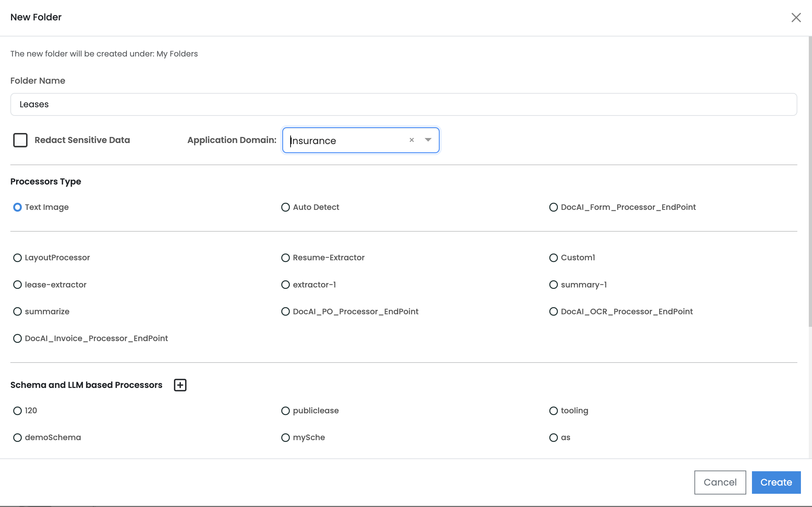Select the LayoutProcessor radio button
Screen dimensions: 812x507
[18, 258]
